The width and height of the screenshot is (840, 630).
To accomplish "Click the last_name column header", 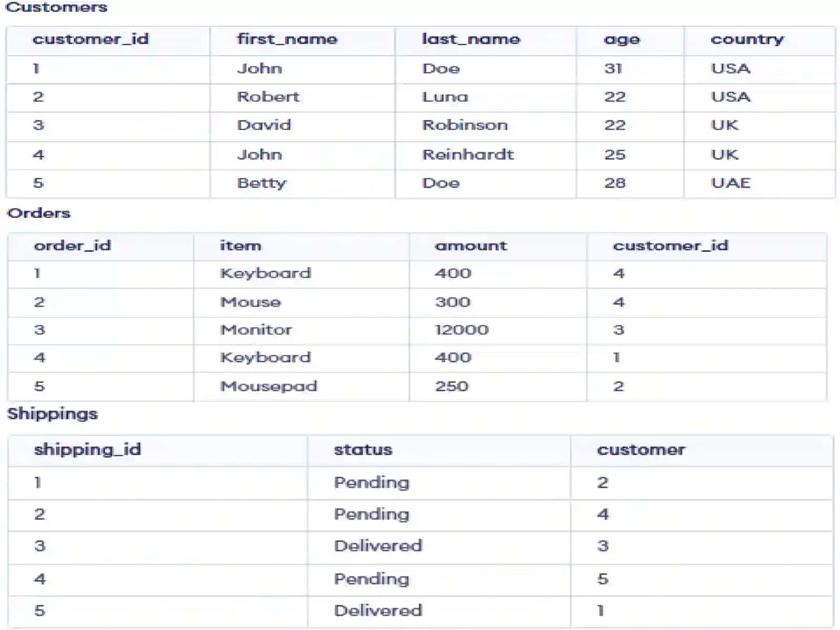I will click(x=471, y=39).
